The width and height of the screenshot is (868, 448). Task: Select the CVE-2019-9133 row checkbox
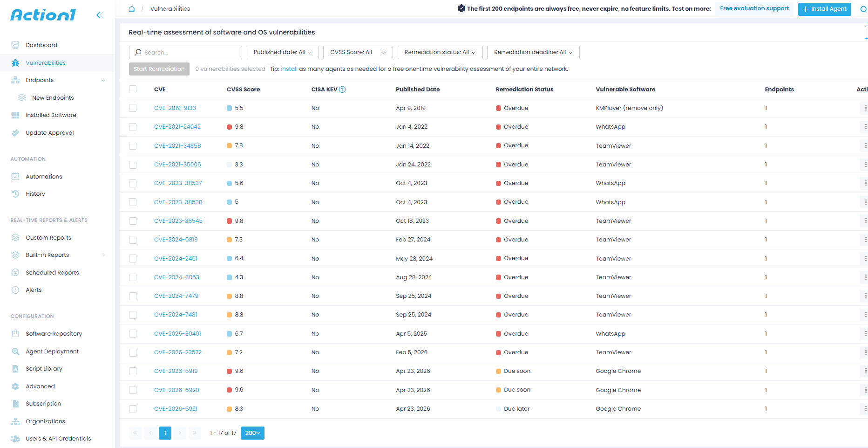[133, 108]
